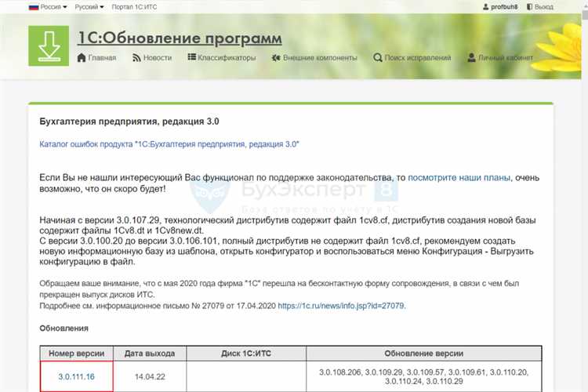
Task: Open the Россия country dropdown
Action: (x=53, y=7)
